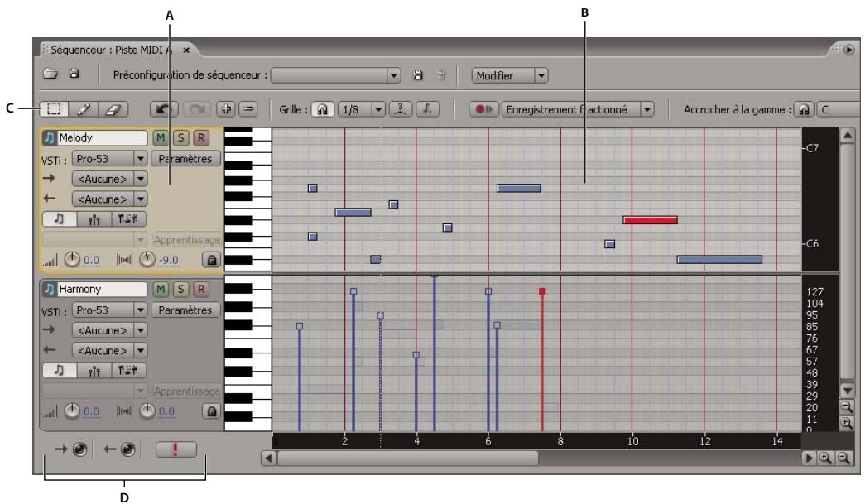Click the scale key field showing C
Image resolution: width=865 pixels, height=504 pixels.
(838, 109)
